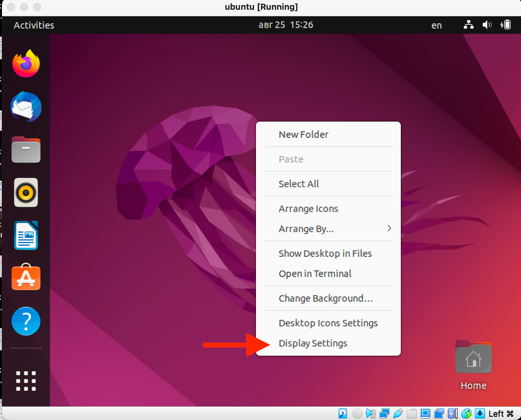Image resolution: width=521 pixels, height=420 pixels.
Task: Open the clock calendar dropdown
Action: pos(286,25)
